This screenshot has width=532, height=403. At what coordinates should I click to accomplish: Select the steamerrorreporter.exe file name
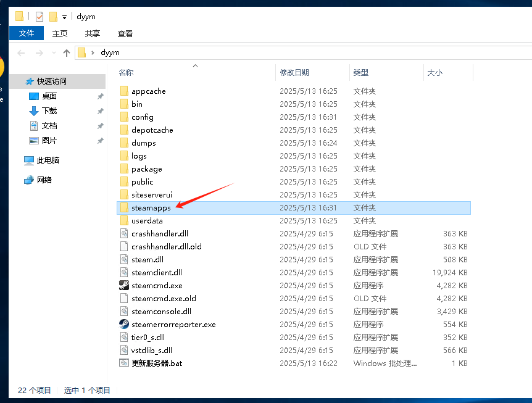tap(173, 324)
